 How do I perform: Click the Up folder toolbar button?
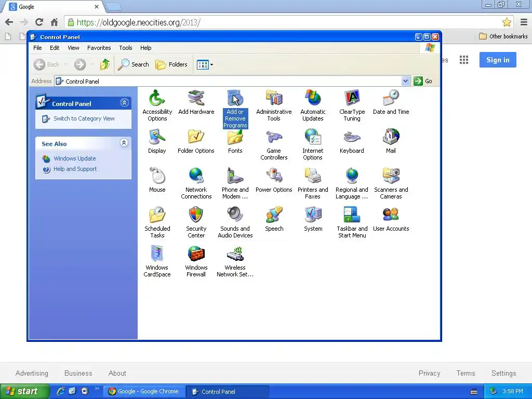click(105, 64)
